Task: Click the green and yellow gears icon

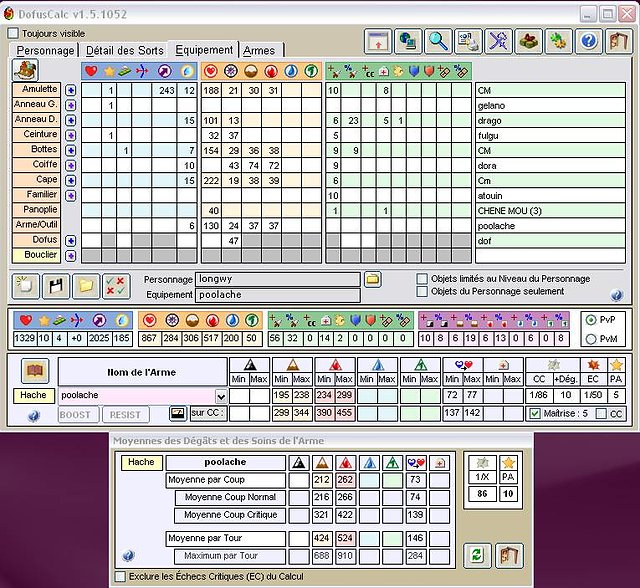Action: coord(559,41)
